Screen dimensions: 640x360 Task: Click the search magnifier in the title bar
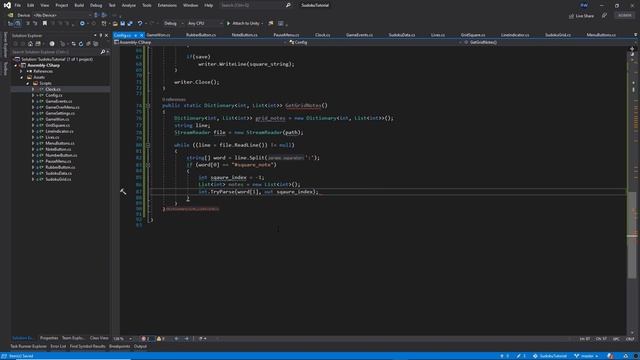pyautogui.click(x=288, y=5)
